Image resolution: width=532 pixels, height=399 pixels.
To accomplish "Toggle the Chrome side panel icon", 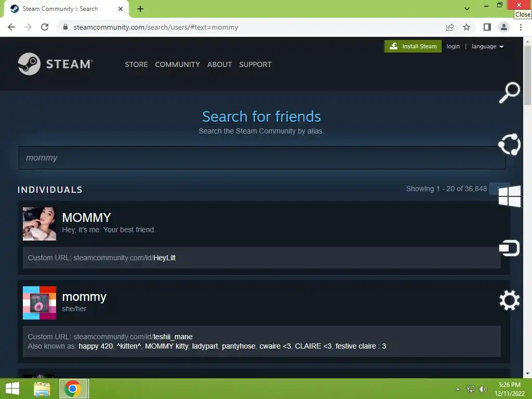I will 487,27.
